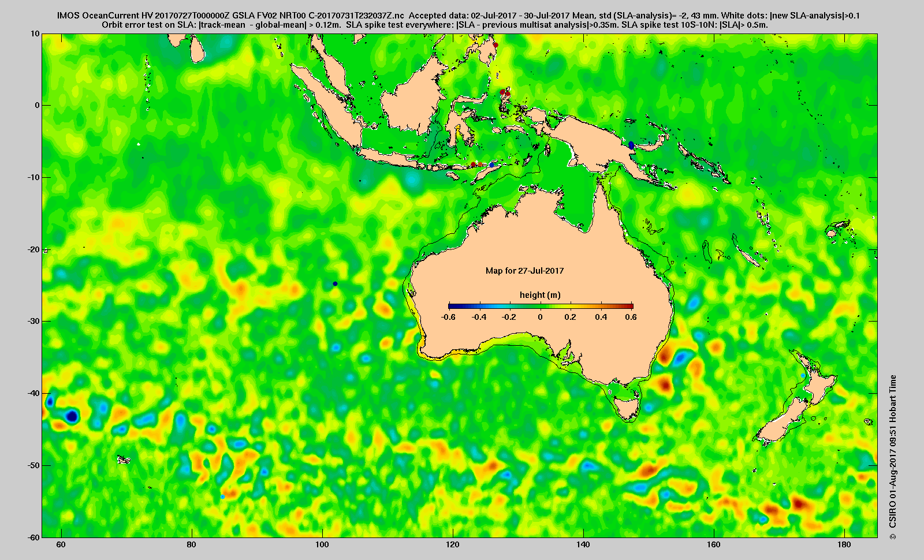Click the 'Map for 27-Jul-2017' label
Screen dimensions: 924x560
524,270
